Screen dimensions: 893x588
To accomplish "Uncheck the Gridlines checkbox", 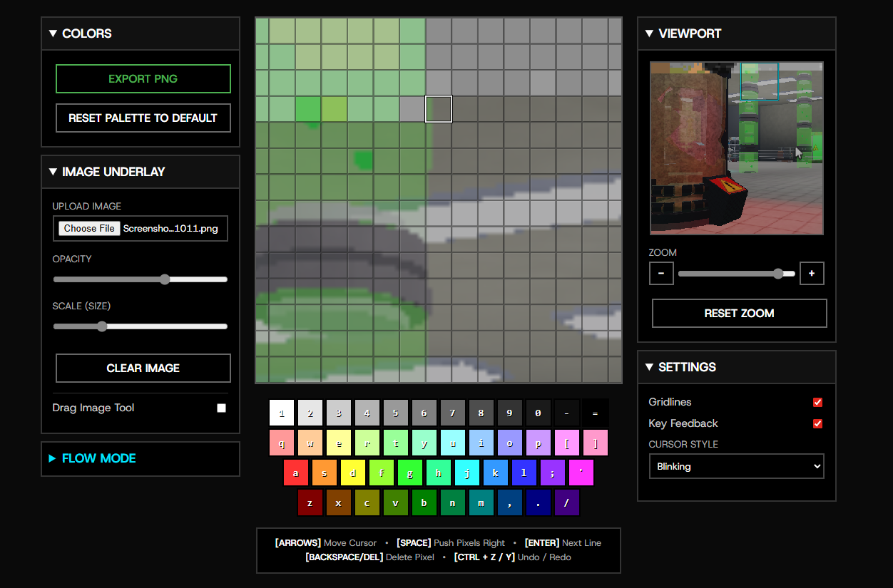I will click(817, 402).
